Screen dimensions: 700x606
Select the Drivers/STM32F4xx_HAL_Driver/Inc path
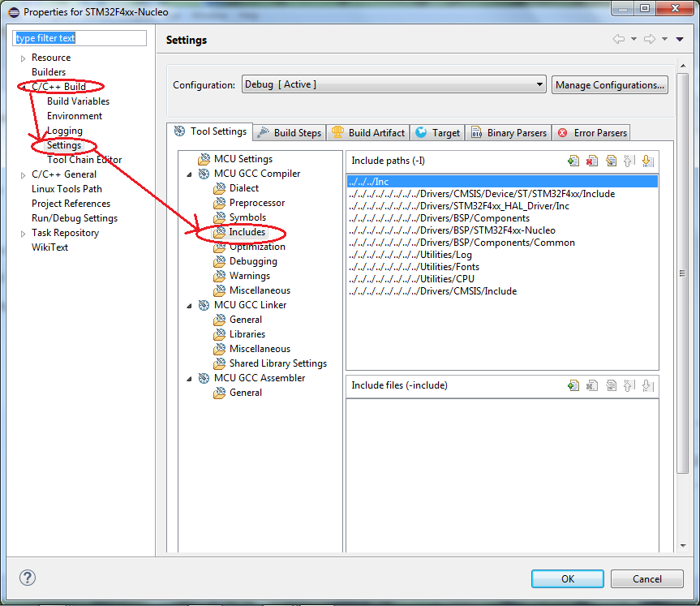502,206
